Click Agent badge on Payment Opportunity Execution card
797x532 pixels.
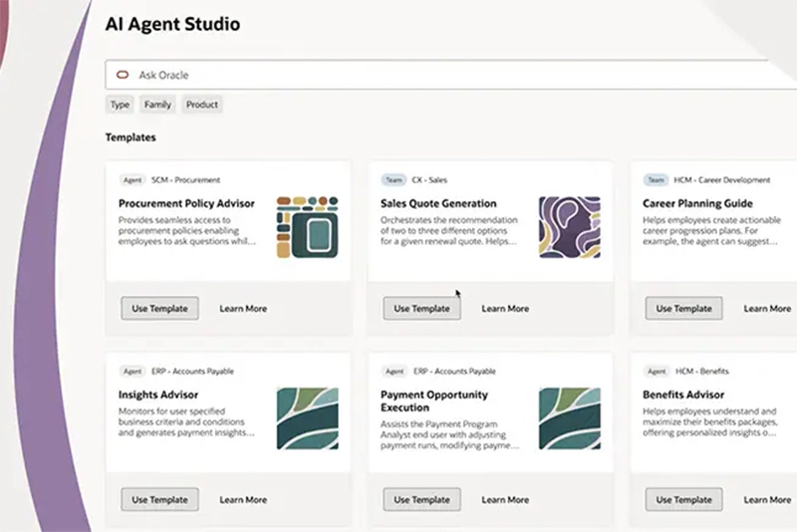coord(395,371)
